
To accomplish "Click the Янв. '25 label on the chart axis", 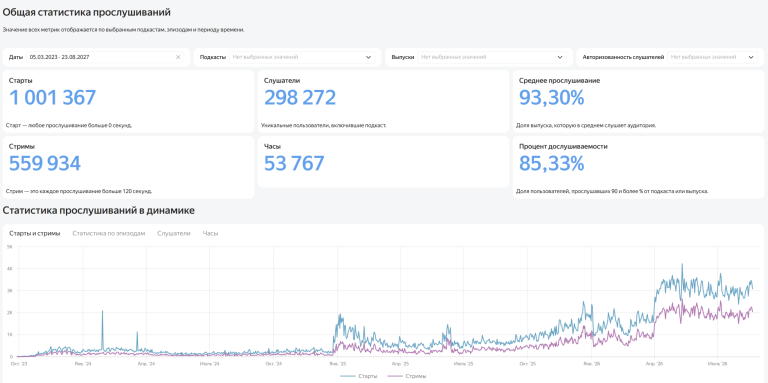I will 337,364.
